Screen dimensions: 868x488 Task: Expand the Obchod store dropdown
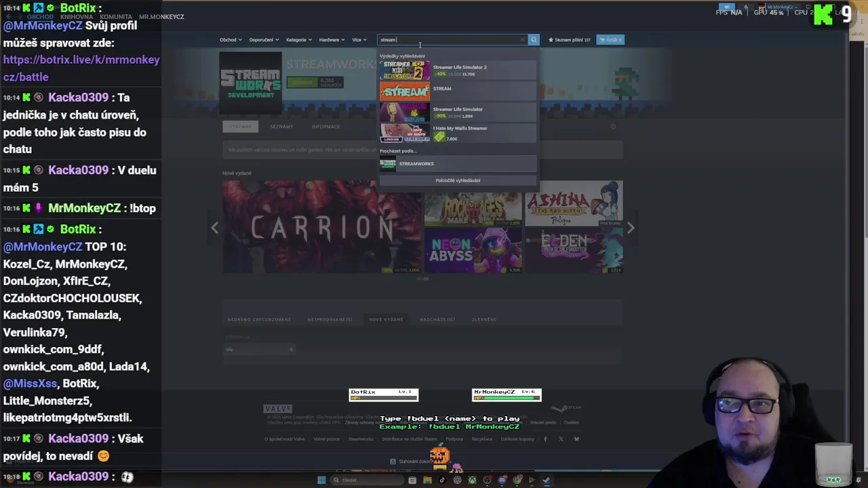[x=230, y=39]
